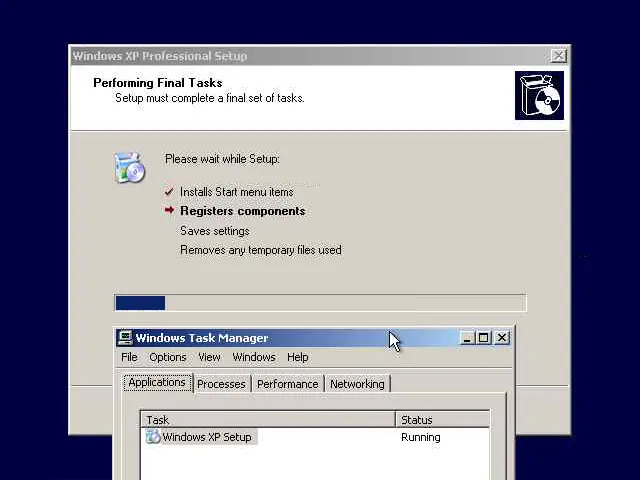This screenshot has width=640, height=480.
Task: Click the setup progress bar
Action: (x=320, y=303)
